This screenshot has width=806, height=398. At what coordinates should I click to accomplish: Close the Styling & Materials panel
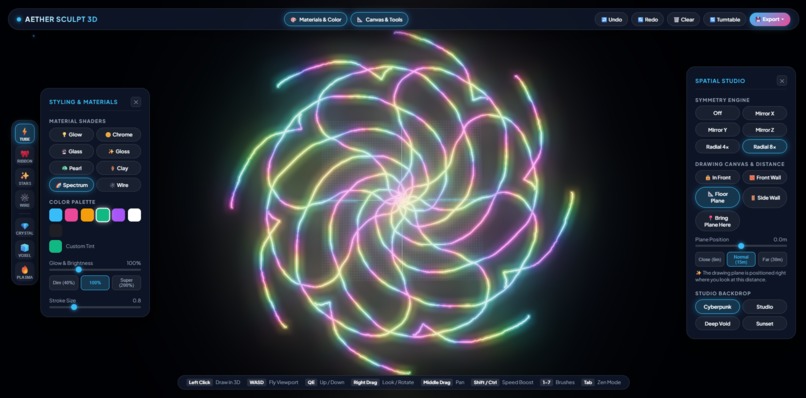click(136, 102)
